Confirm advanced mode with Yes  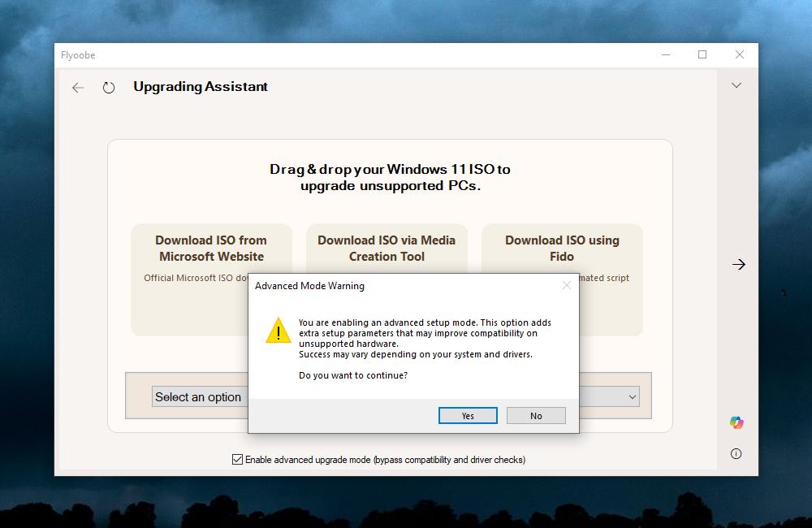click(x=468, y=416)
